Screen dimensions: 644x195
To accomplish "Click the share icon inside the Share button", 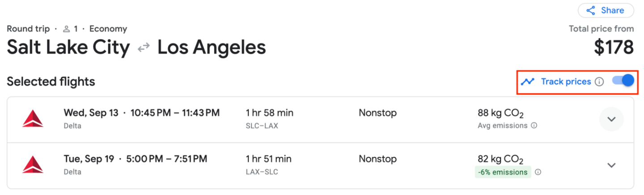I will pyautogui.click(x=591, y=10).
